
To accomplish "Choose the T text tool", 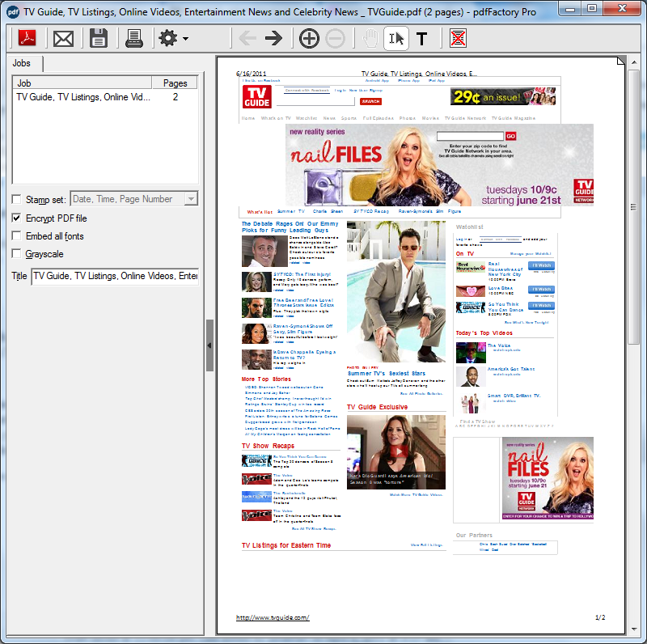I will (x=421, y=39).
